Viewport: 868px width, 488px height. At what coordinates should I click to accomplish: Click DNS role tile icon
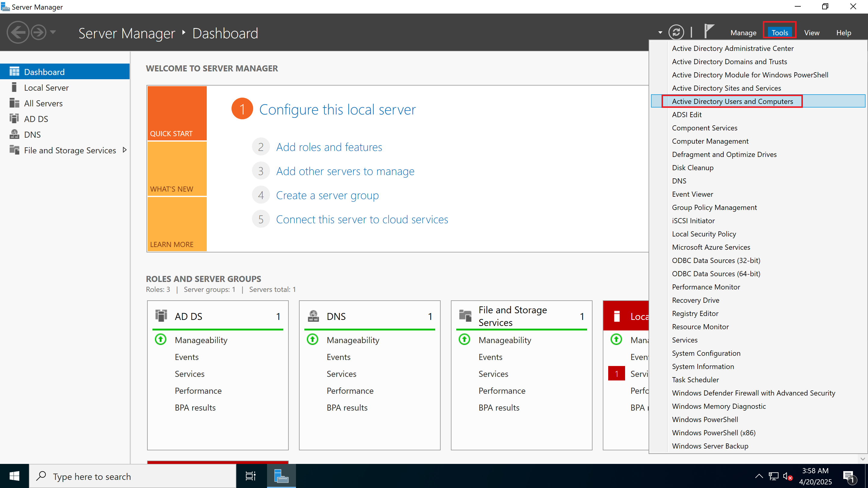coord(313,316)
